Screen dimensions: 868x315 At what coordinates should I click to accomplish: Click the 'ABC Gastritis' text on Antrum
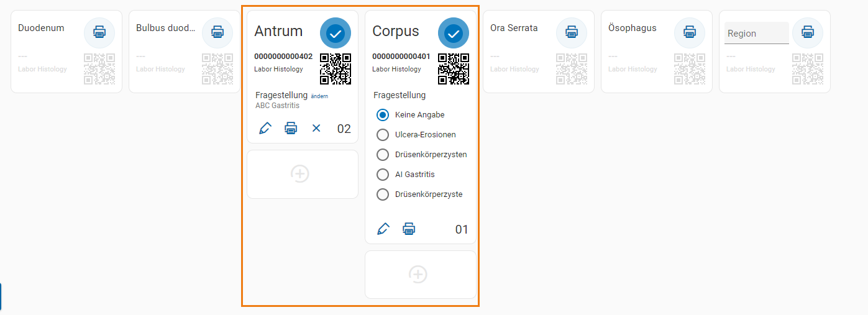[x=277, y=106]
